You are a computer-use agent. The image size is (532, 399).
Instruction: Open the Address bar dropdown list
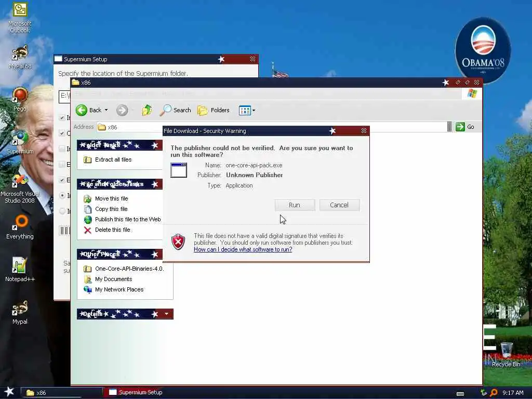pyautogui.click(x=449, y=127)
